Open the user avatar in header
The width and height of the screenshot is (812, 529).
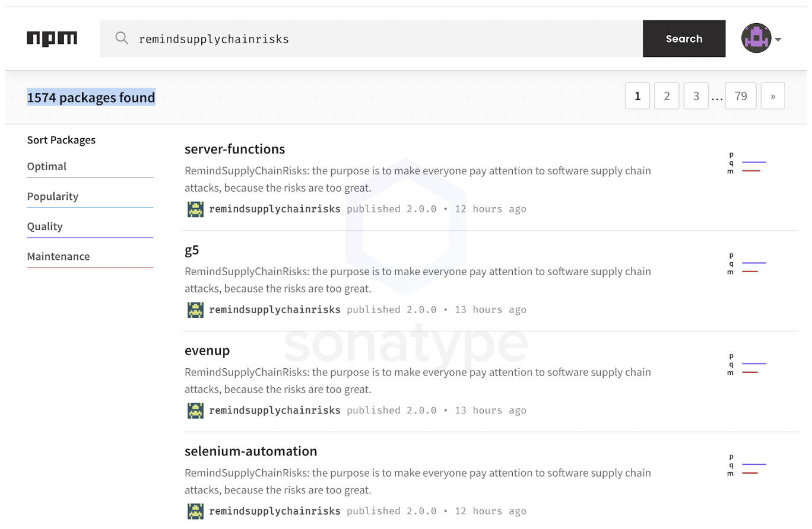756,39
